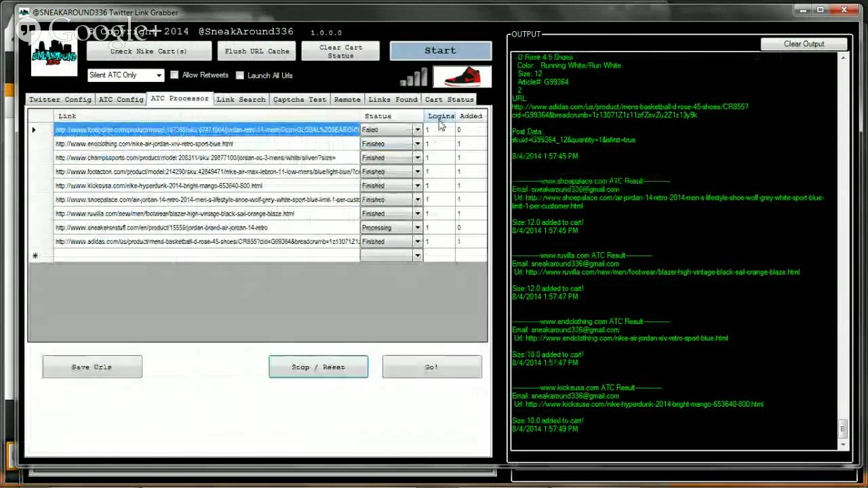Open the Silent ATC Only dropdown
The width and height of the screenshot is (868, 488).
click(125, 75)
